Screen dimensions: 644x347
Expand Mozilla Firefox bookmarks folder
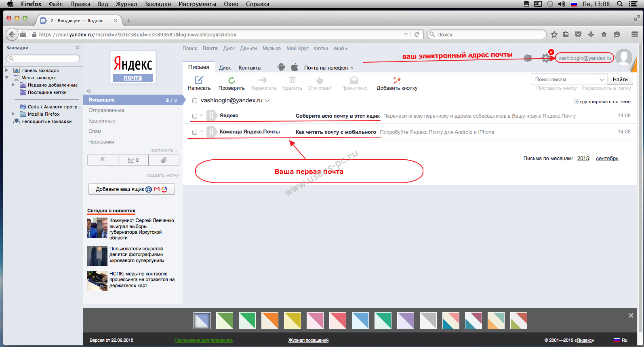click(13, 114)
